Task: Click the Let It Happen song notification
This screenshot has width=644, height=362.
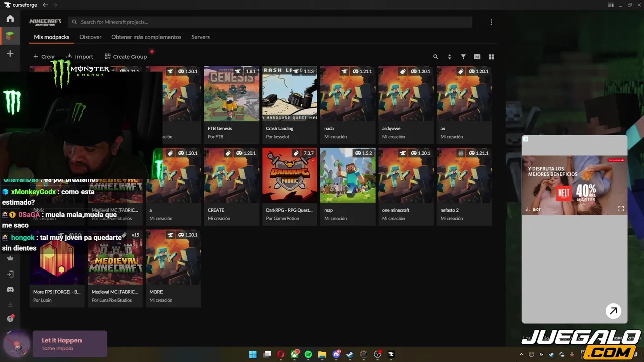Action: 70,344
